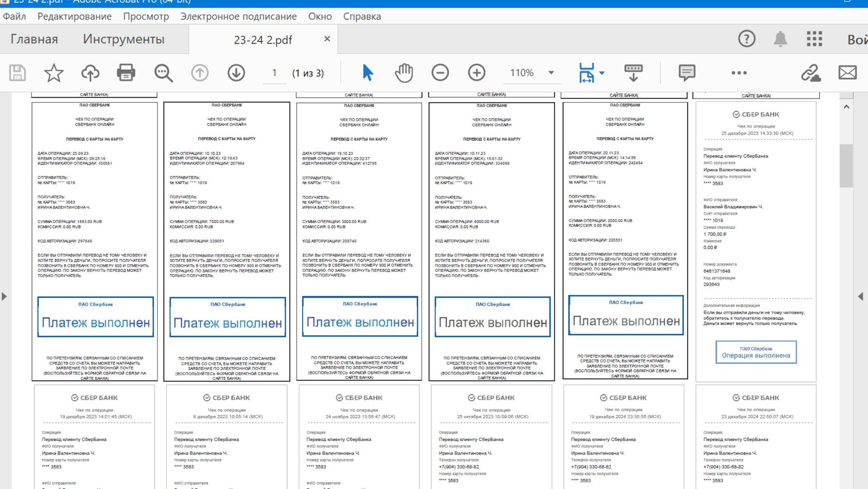The width and height of the screenshot is (868, 489).
Task: Close the 23-24 2.pdf tab
Action: [x=327, y=39]
